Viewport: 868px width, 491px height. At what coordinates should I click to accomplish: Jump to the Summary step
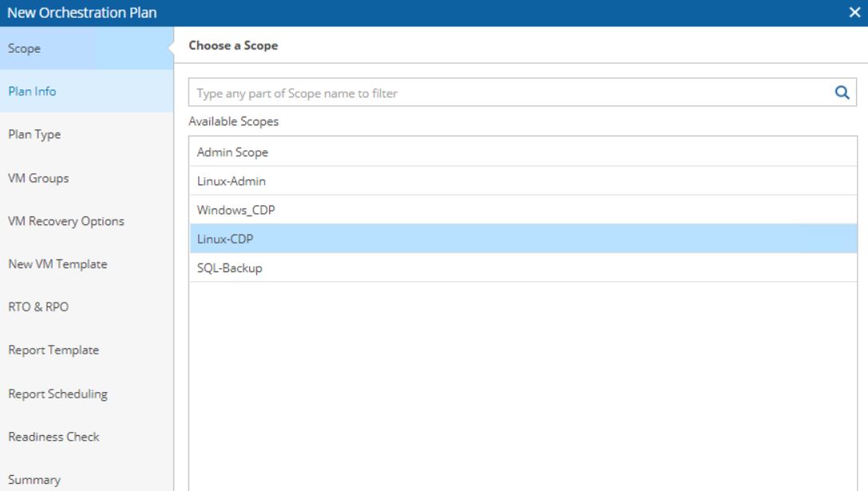click(x=86, y=479)
